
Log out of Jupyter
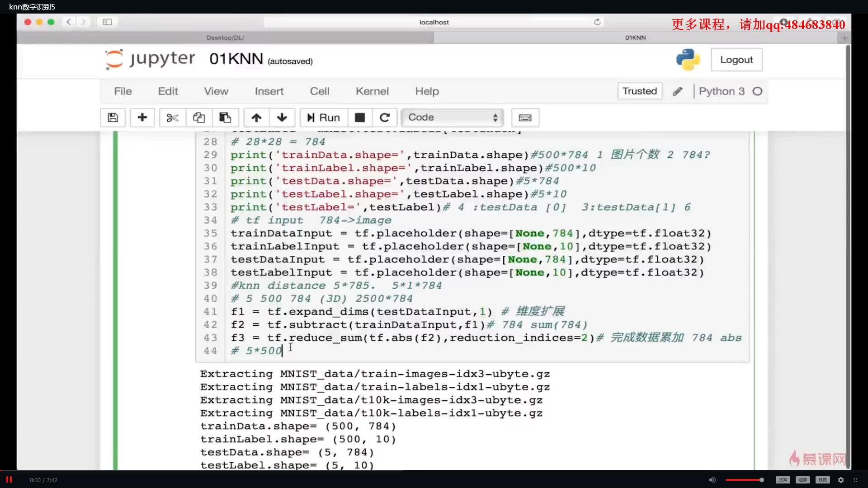tap(736, 60)
